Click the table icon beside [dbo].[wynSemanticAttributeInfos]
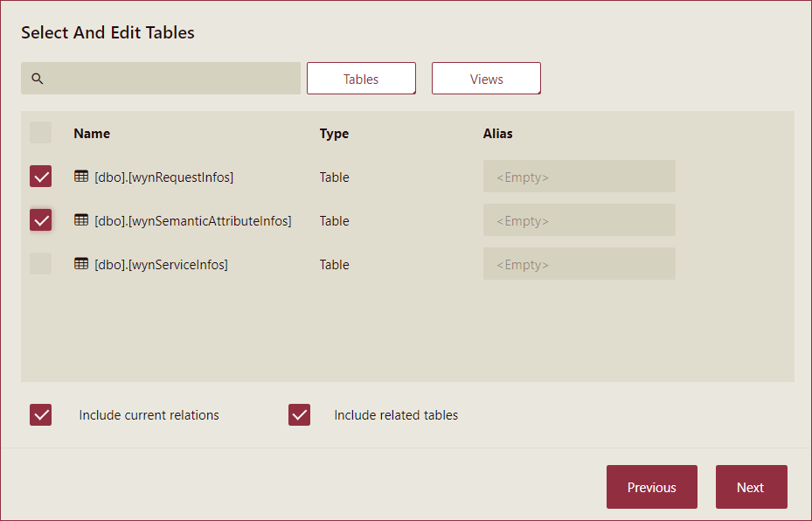The width and height of the screenshot is (812, 521). [81, 220]
